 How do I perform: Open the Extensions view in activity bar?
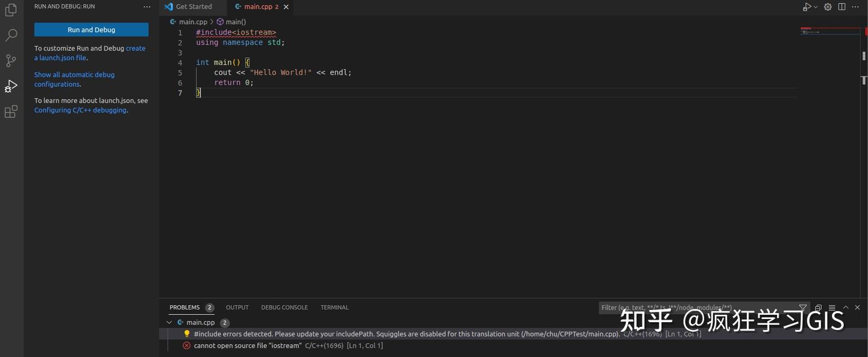(11, 112)
